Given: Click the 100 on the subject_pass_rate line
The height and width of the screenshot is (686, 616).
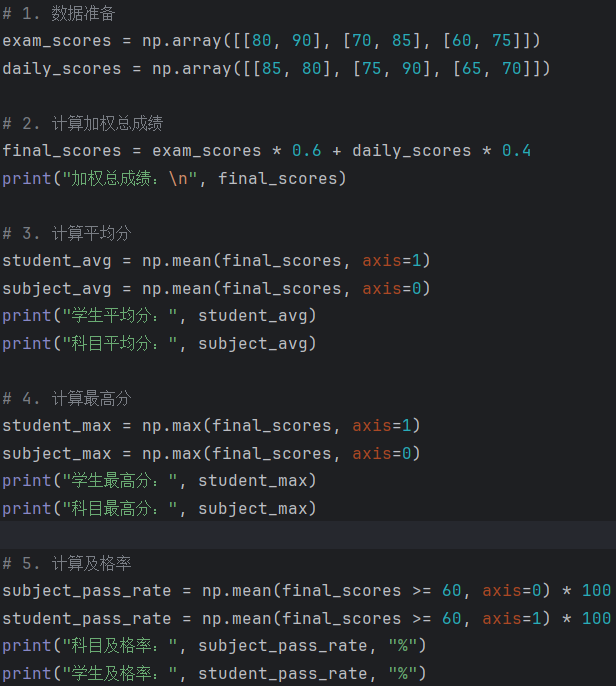Looking at the screenshot, I should pos(596,591).
